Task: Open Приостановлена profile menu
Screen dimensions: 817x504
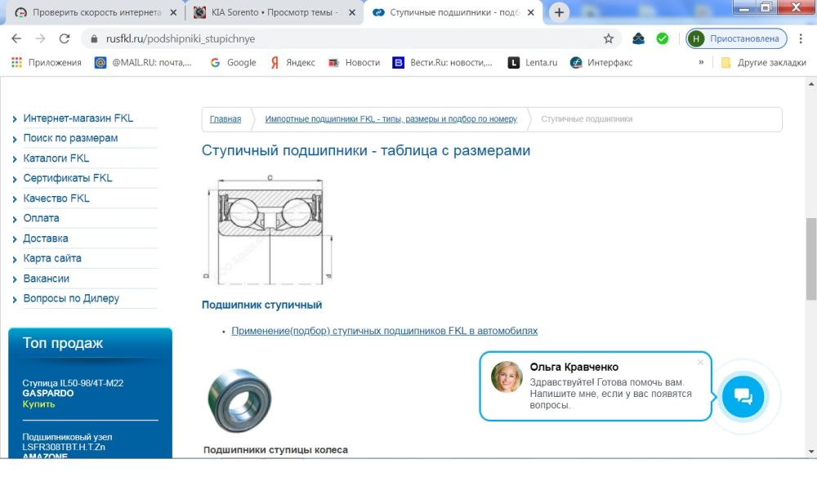Action: (x=736, y=38)
